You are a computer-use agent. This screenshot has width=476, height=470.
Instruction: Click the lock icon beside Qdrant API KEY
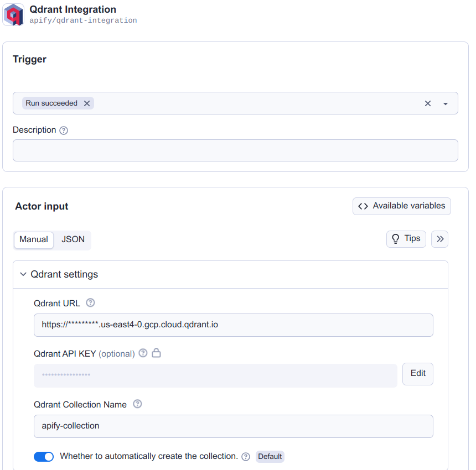coord(156,353)
